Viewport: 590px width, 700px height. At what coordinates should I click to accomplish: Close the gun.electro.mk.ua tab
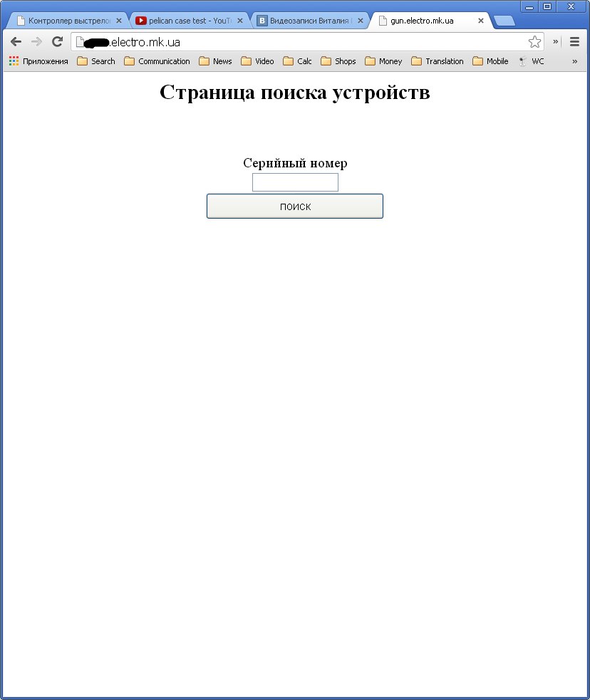point(481,21)
